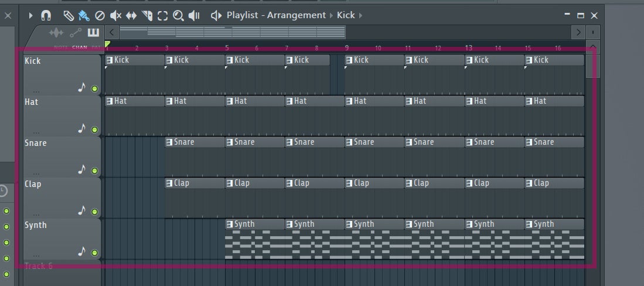Open the Playlist main menu arrow
The height and width of the screenshot is (286, 644).
tap(31, 16)
